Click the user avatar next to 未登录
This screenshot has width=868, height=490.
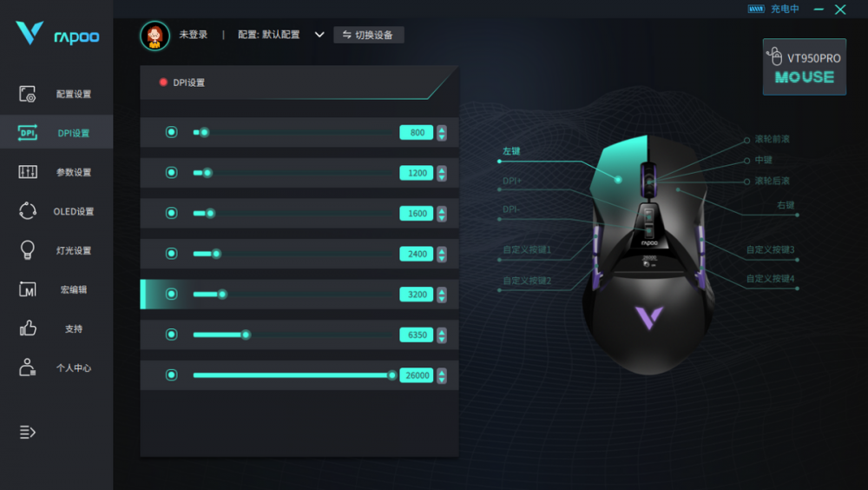[155, 36]
